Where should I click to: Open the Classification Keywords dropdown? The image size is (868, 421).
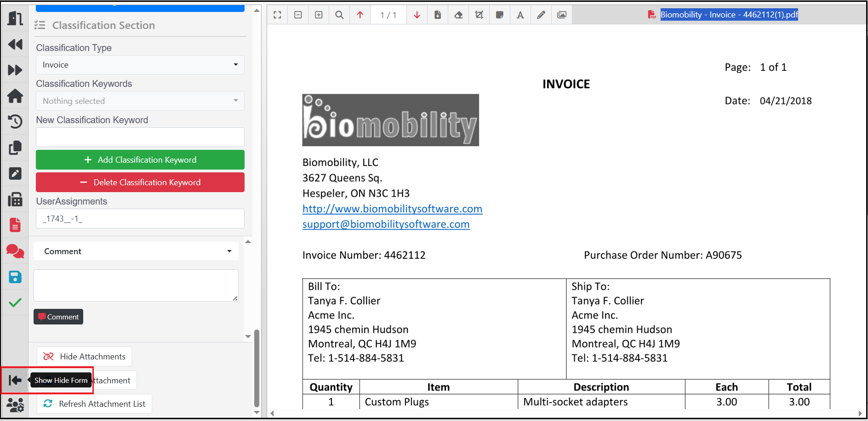(x=140, y=101)
